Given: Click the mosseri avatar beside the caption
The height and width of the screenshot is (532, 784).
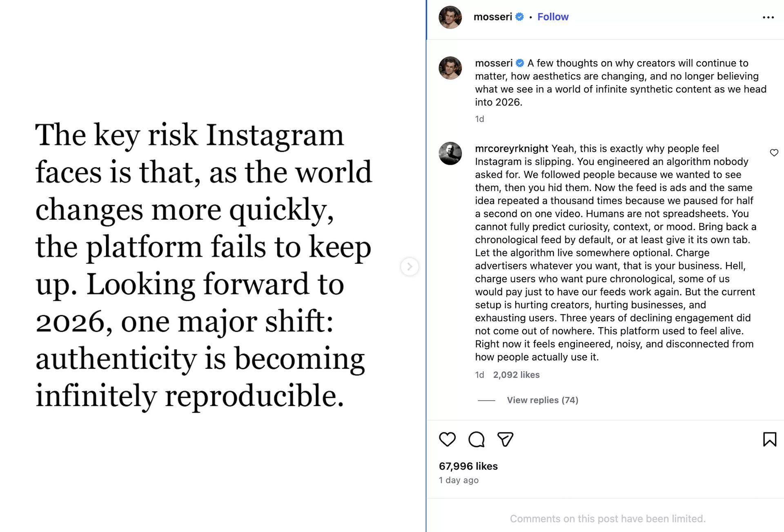Looking at the screenshot, I should (450, 68).
